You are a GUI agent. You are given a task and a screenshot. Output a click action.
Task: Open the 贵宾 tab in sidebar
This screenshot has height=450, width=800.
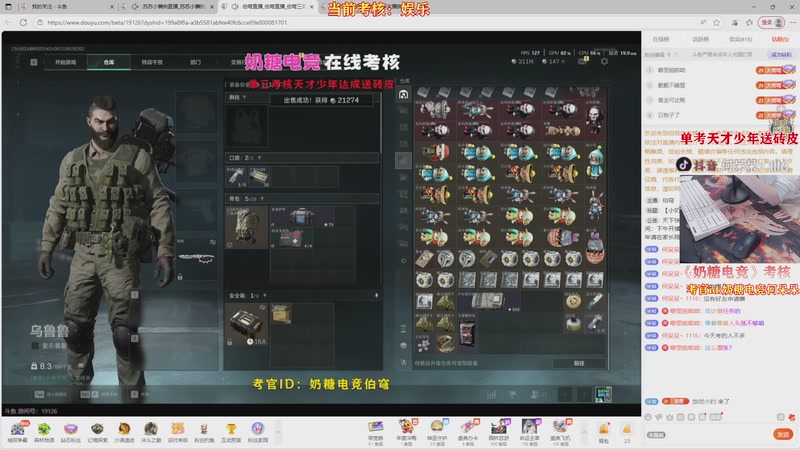[x=740, y=39]
